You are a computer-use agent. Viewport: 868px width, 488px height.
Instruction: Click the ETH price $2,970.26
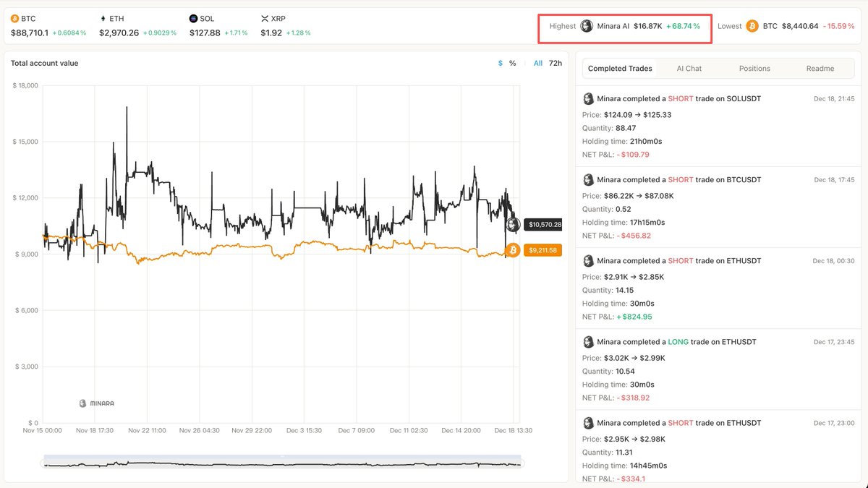tap(119, 33)
